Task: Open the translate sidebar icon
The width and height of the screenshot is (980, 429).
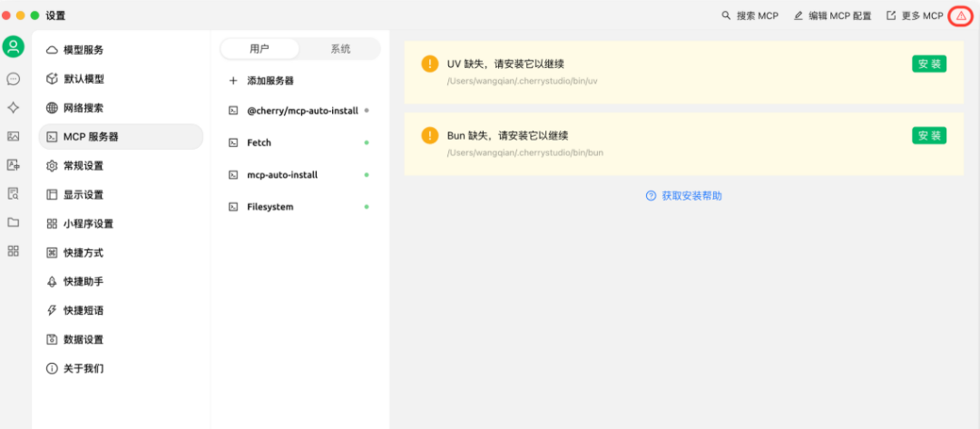Action: click(x=13, y=165)
